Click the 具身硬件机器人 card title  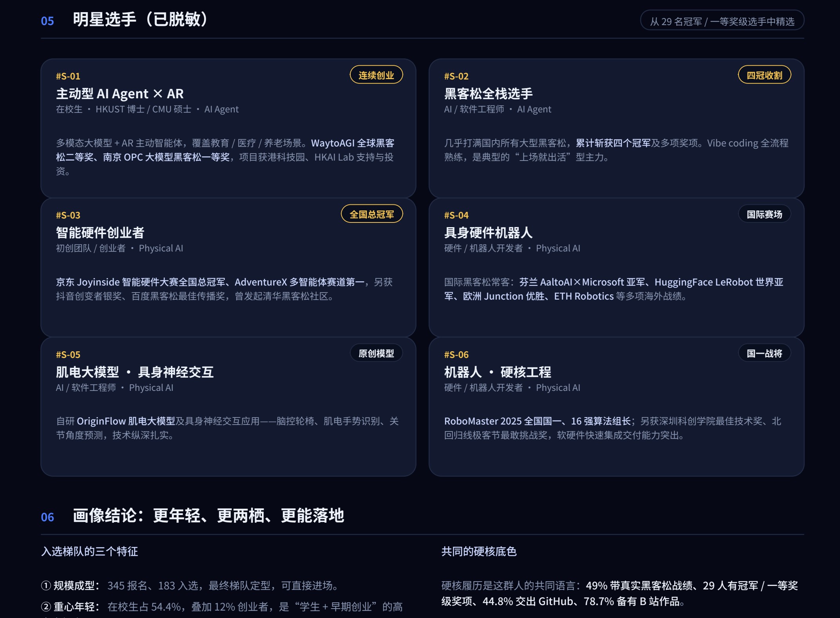(x=488, y=233)
